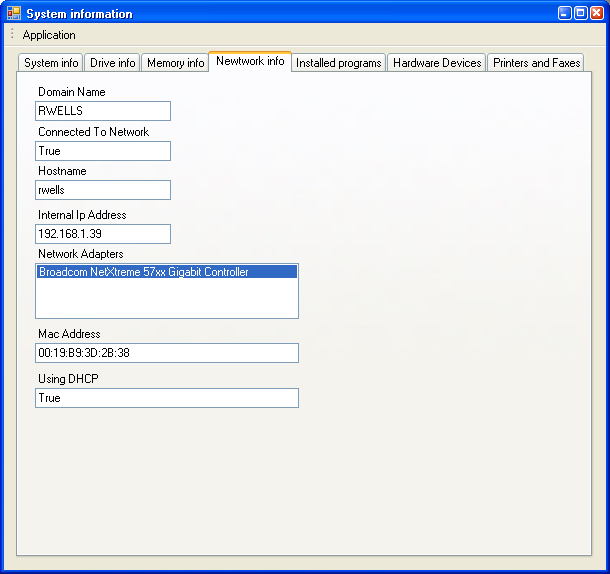Select the Memory info tab
610x574 pixels.
[175, 63]
